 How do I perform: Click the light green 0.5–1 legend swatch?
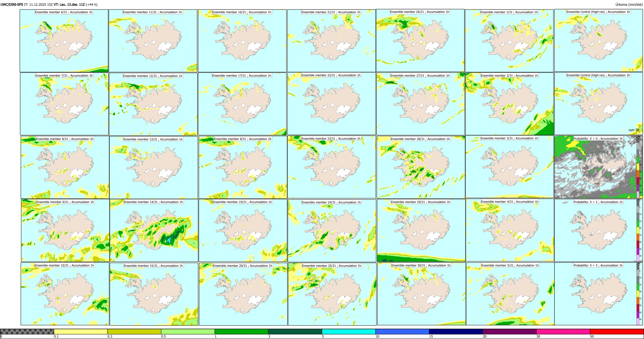pyautogui.click(x=188, y=332)
